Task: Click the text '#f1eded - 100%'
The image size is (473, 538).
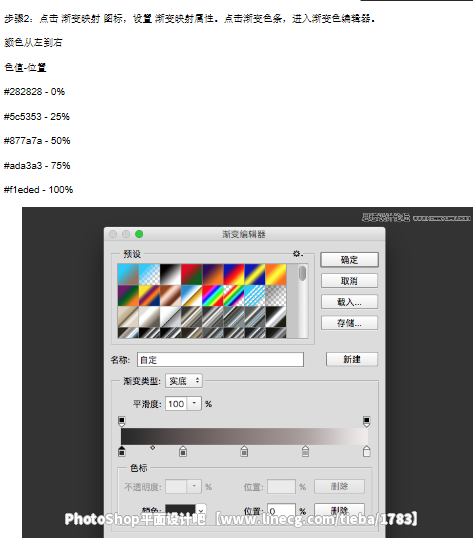Action: click(x=38, y=190)
